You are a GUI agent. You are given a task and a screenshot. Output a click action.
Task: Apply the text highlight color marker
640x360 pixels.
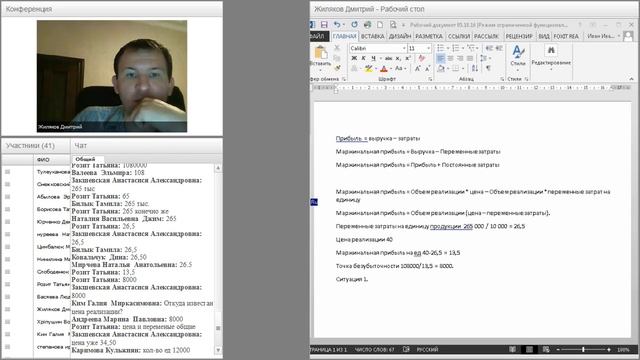(369, 69)
